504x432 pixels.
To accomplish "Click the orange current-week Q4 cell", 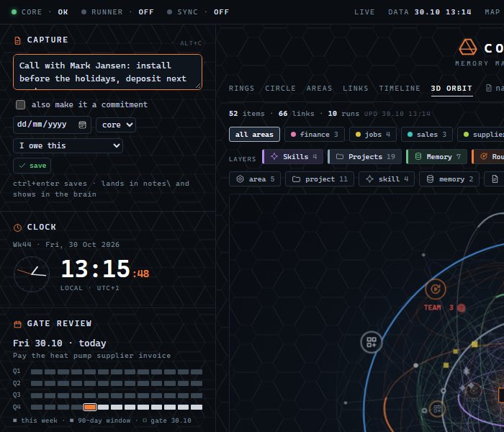I will (90, 407).
